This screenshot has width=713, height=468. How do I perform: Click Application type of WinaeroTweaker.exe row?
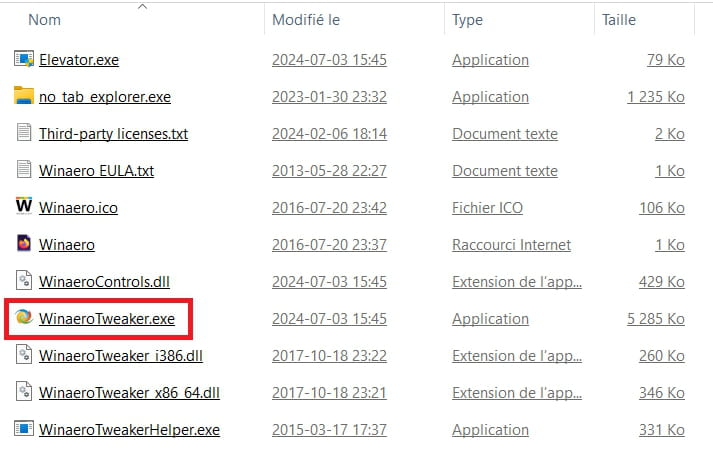pyautogui.click(x=490, y=319)
